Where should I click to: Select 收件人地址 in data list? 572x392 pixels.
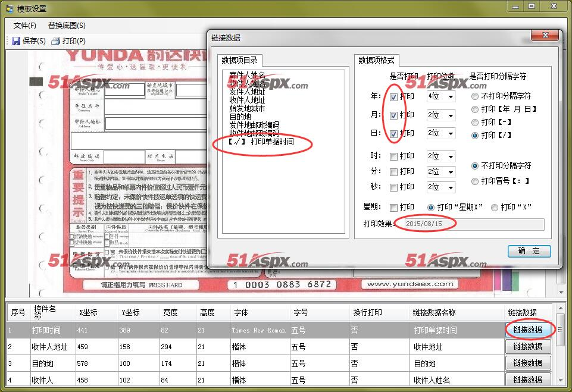[247, 100]
